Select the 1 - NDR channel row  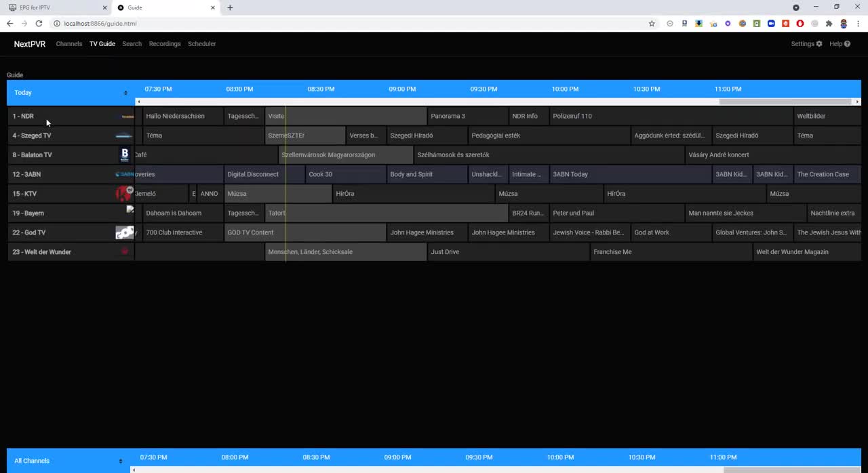point(71,117)
